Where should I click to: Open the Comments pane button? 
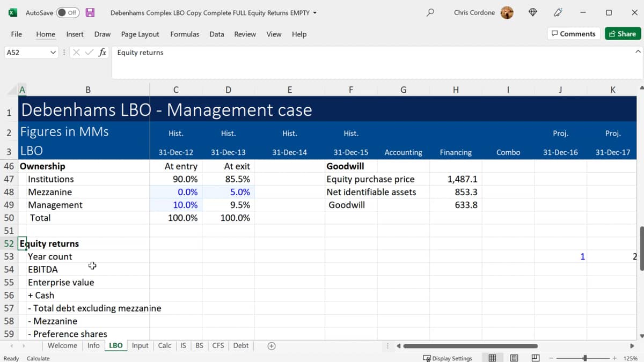coord(574,34)
